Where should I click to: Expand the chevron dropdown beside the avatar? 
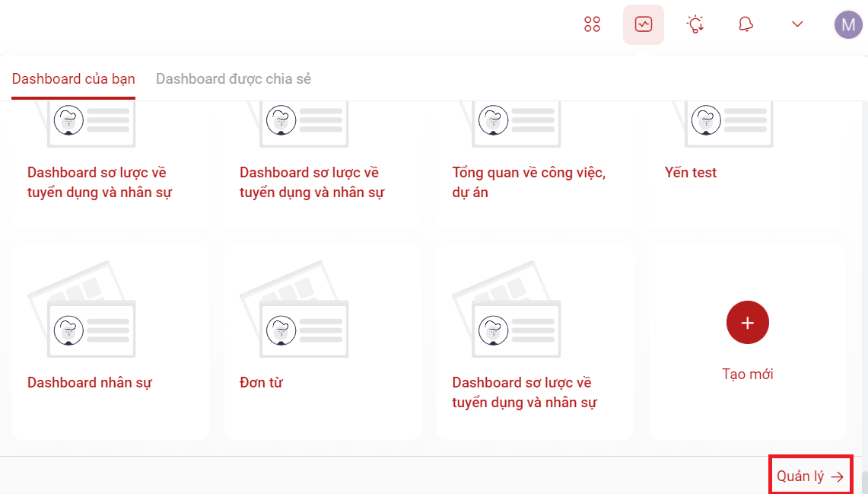(x=797, y=24)
